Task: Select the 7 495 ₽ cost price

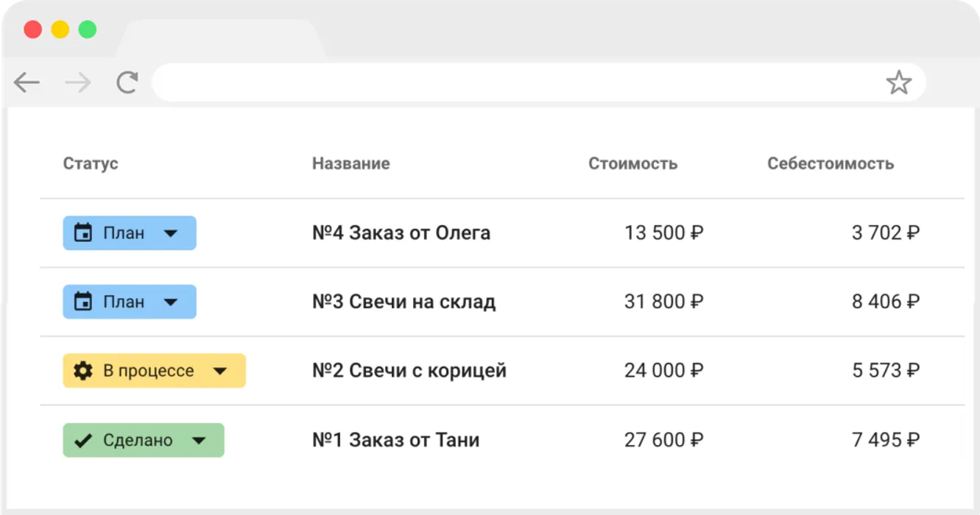Action: 886,440
